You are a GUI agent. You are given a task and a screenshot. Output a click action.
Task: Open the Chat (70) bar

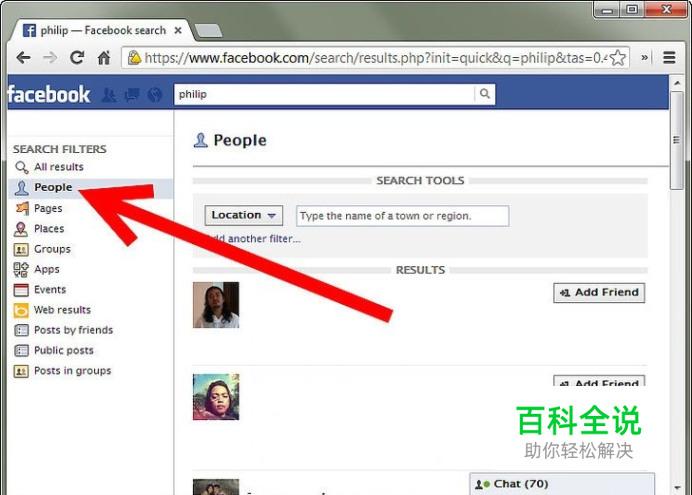(562, 484)
